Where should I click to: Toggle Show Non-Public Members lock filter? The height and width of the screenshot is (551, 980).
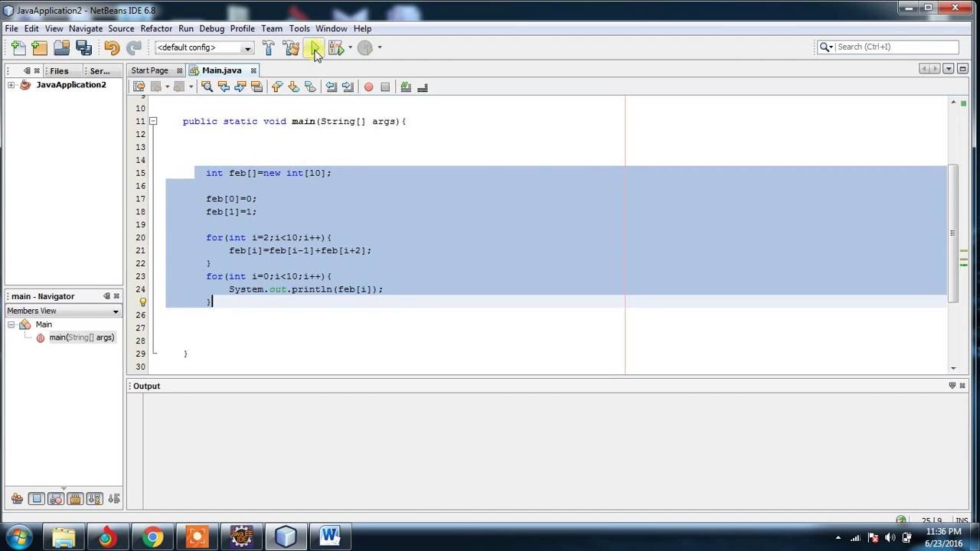click(75, 499)
